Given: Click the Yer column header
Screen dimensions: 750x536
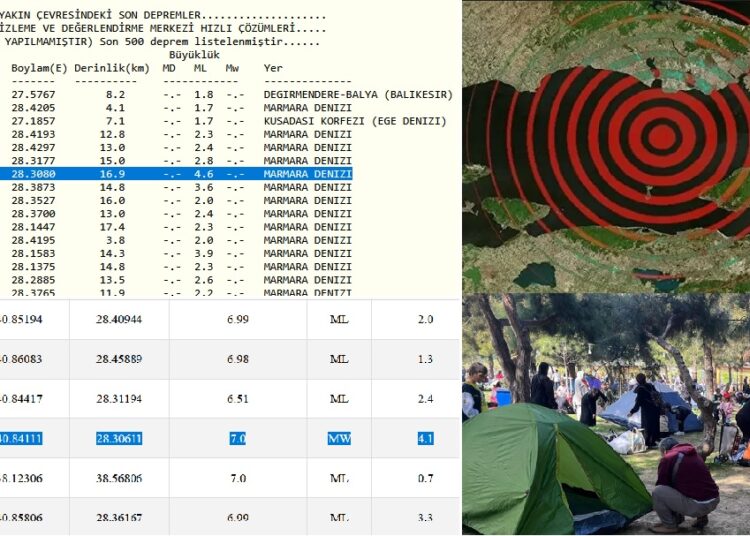Looking at the screenshot, I should click(x=273, y=68).
